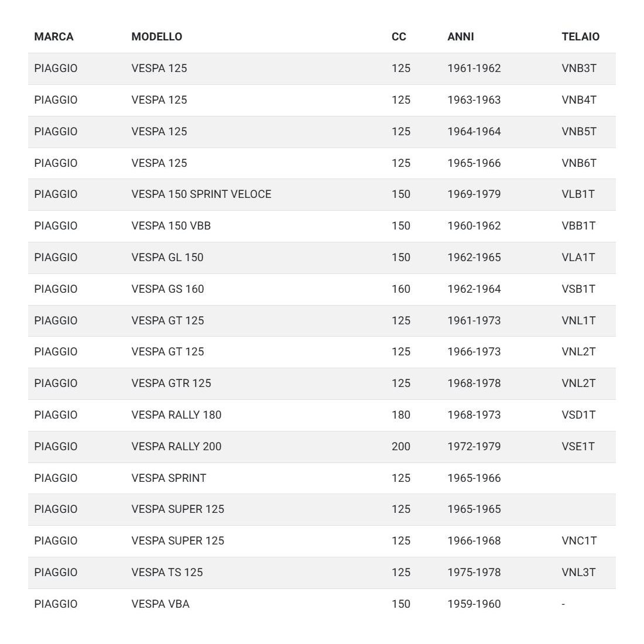Click the VESPA GS 160 model name
Screen dimensions: 644x644
click(x=167, y=289)
